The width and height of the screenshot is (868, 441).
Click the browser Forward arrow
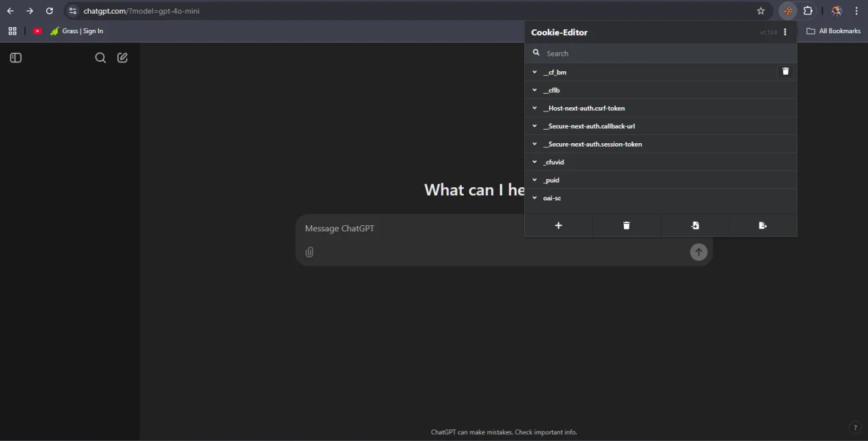click(x=30, y=11)
